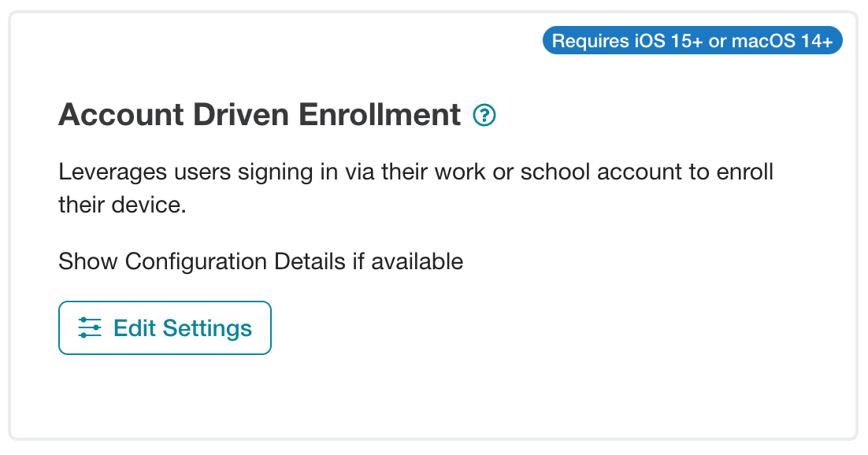
Task: Select the Requires iOS 15+ or macOS 14+ badge
Action: pos(692,40)
